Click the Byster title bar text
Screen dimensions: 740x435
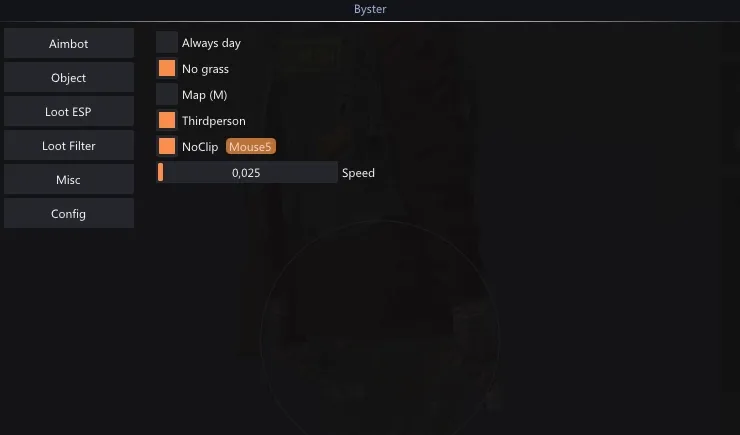pos(370,9)
